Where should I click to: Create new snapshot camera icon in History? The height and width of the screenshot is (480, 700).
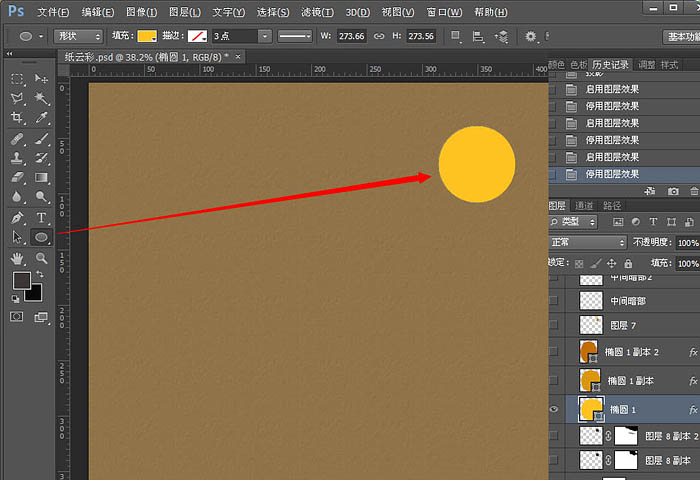[673, 191]
